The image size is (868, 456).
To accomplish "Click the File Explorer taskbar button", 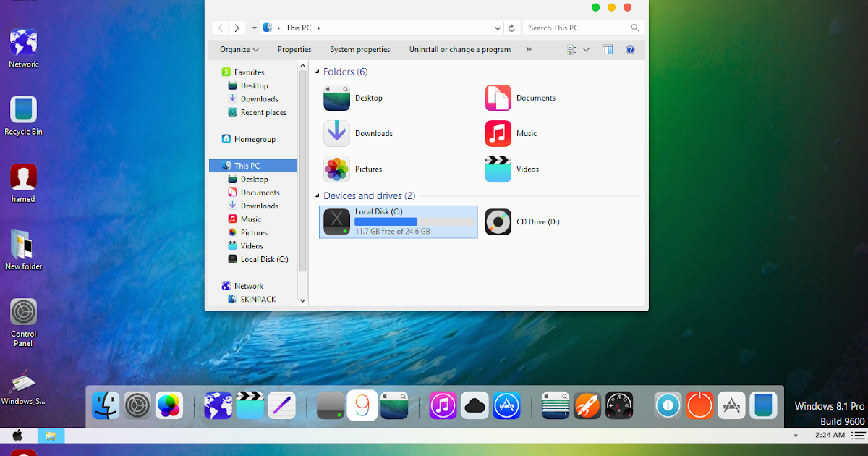I will click(51, 436).
